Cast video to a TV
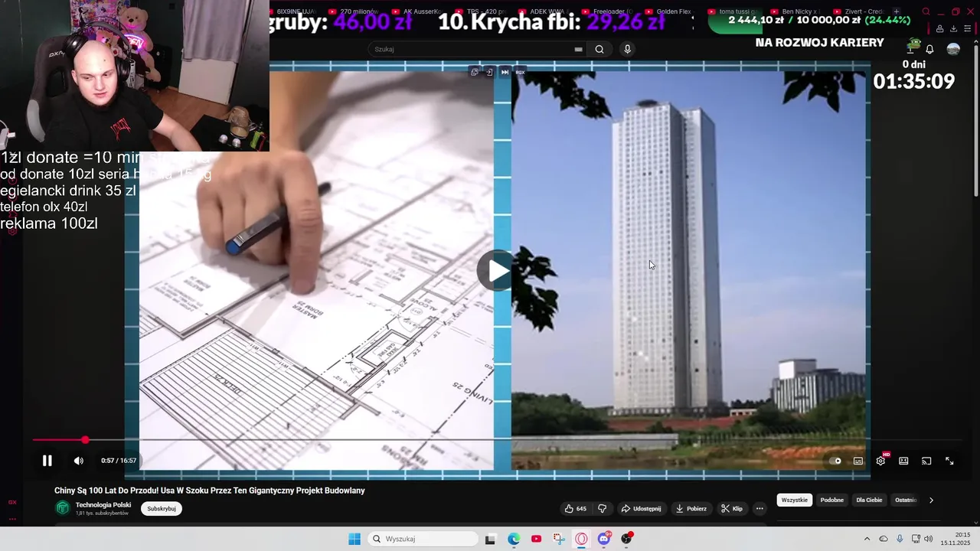Image resolution: width=980 pixels, height=551 pixels. [x=926, y=461]
